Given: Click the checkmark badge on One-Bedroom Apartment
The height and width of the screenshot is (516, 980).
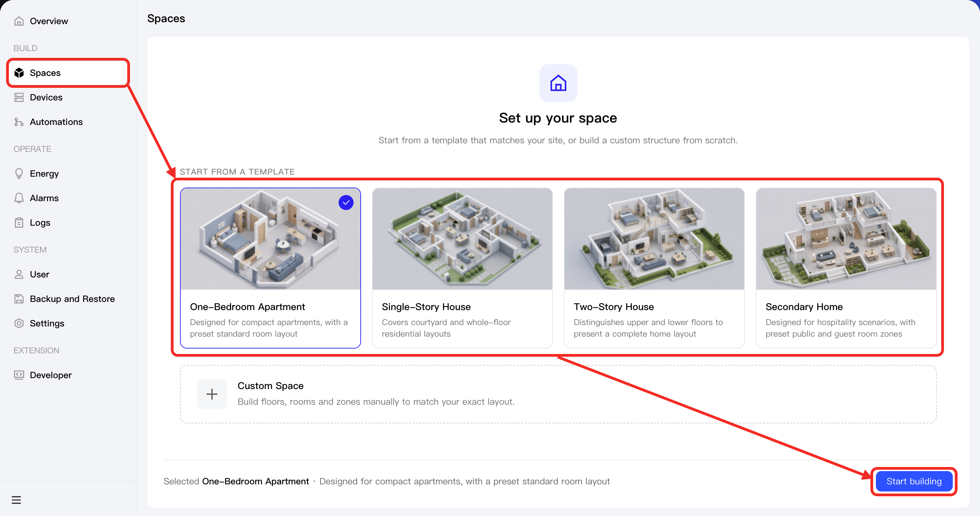Looking at the screenshot, I should (346, 203).
